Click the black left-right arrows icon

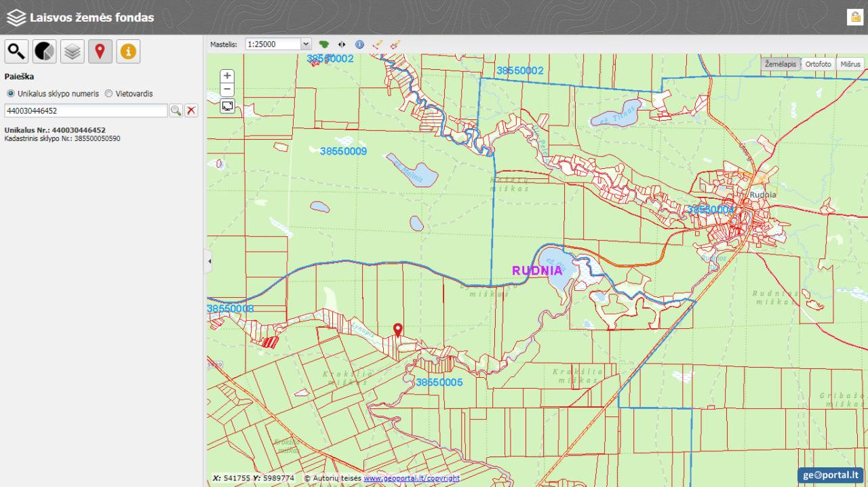point(342,44)
